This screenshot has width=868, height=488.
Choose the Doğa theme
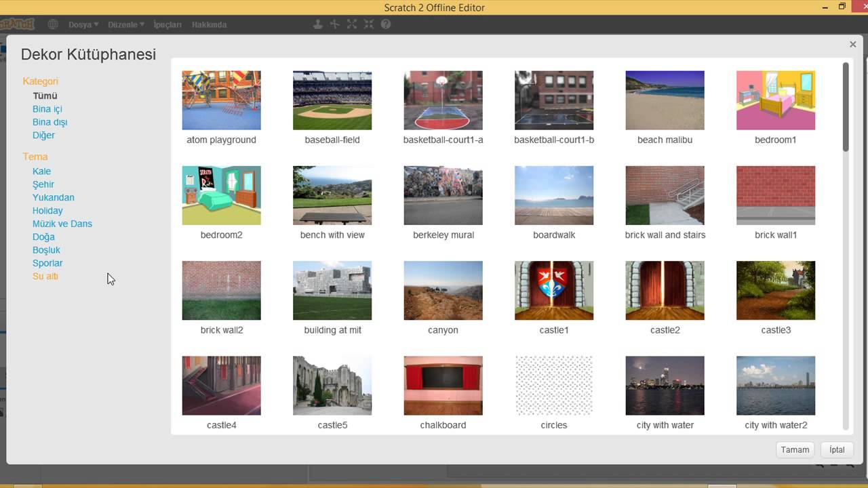pyautogui.click(x=43, y=237)
